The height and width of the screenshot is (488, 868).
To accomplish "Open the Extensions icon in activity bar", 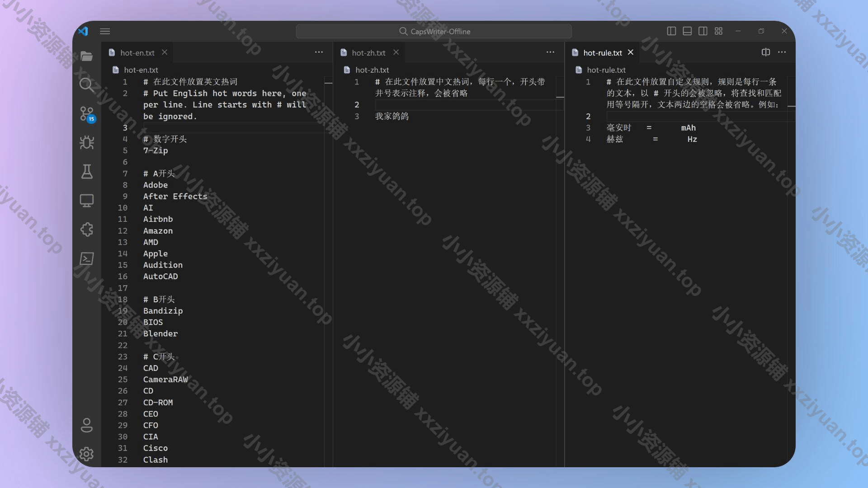I will tap(86, 230).
